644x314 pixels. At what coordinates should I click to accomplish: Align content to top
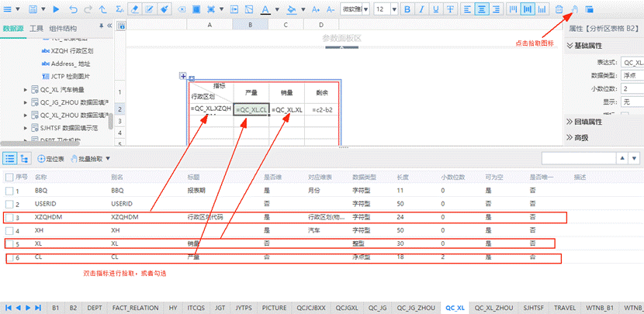pos(514,9)
